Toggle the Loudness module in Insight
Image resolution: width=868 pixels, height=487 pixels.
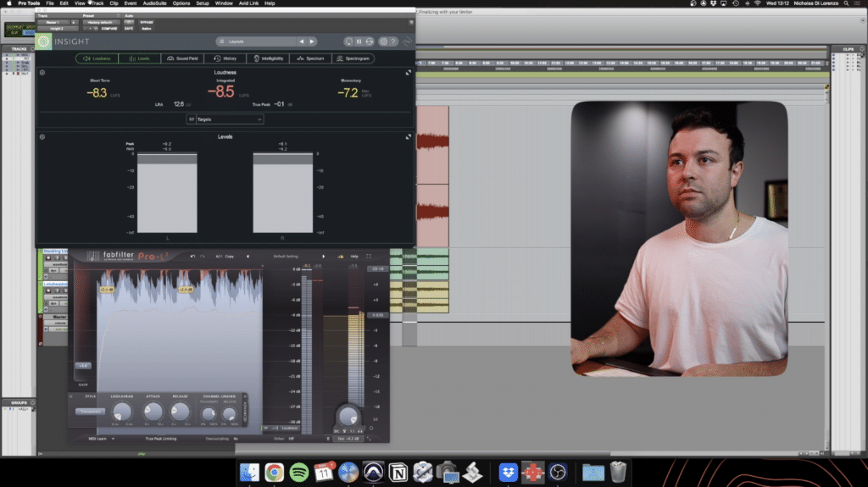(x=97, y=58)
